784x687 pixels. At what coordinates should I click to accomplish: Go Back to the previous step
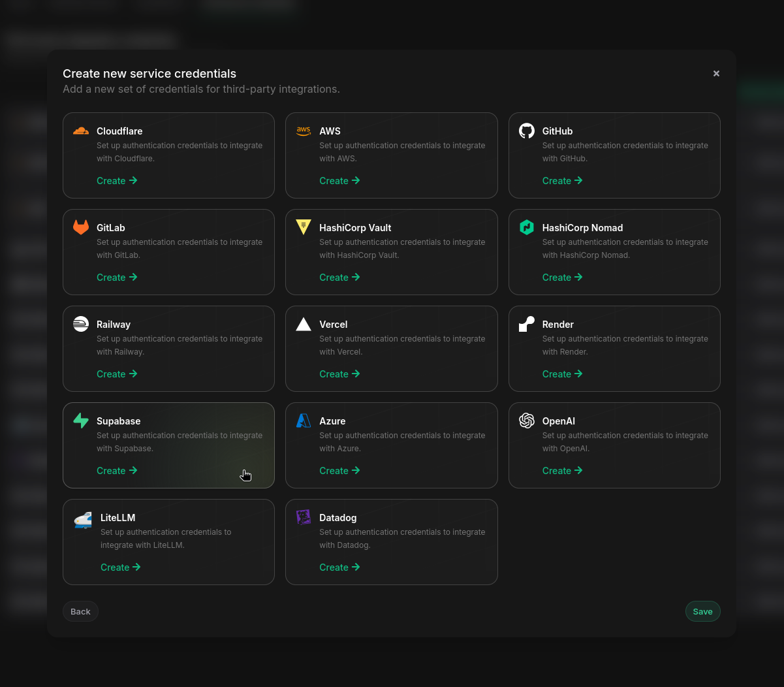tap(80, 611)
